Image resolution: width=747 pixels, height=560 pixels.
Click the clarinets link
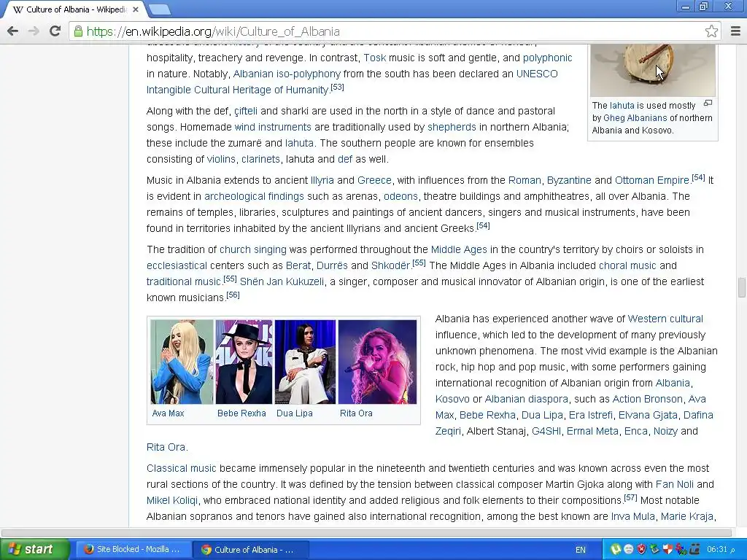coord(260,159)
